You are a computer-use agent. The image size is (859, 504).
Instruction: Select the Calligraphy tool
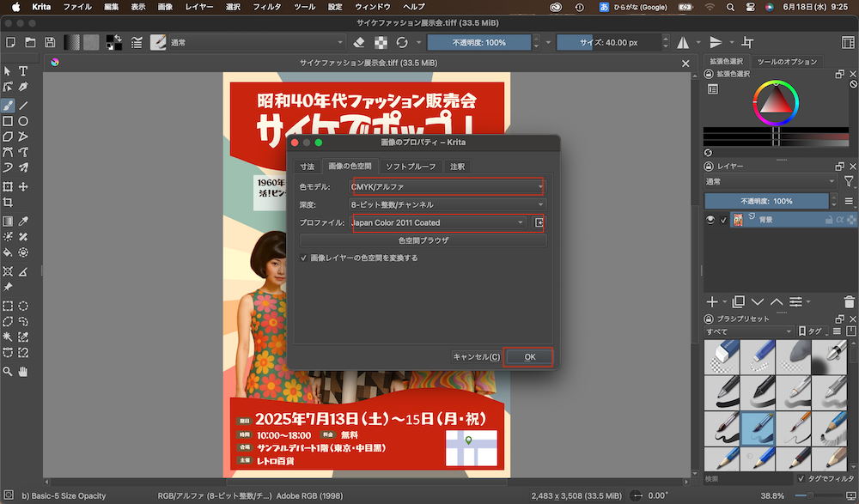point(23,87)
